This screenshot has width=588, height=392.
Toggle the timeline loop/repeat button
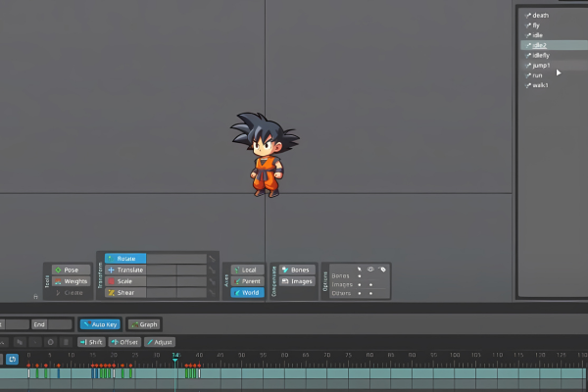pos(12,360)
